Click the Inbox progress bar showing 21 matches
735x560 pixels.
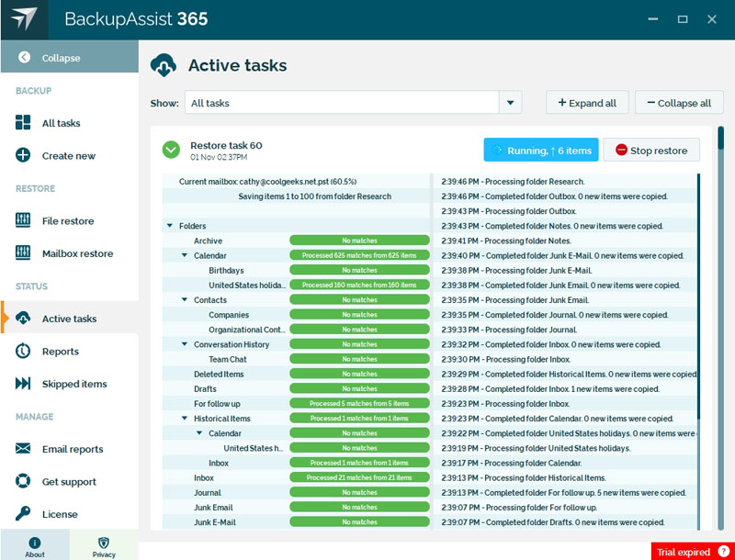(359, 477)
